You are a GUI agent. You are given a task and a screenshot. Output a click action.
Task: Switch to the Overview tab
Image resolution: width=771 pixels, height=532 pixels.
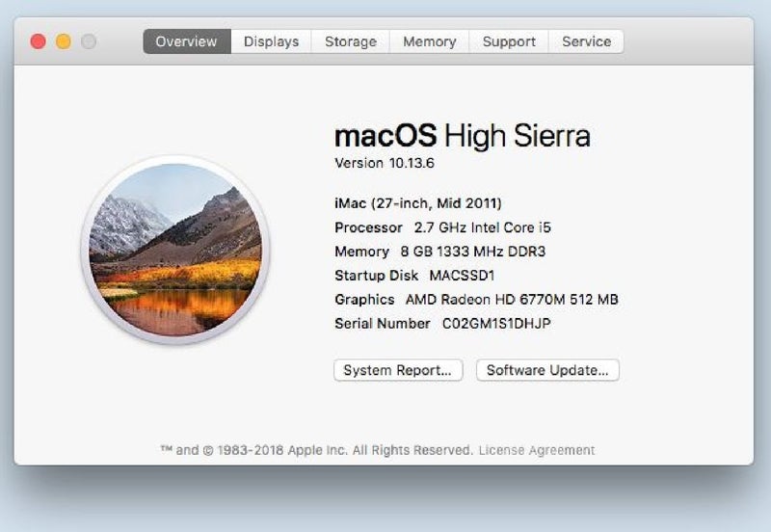pyautogui.click(x=187, y=41)
